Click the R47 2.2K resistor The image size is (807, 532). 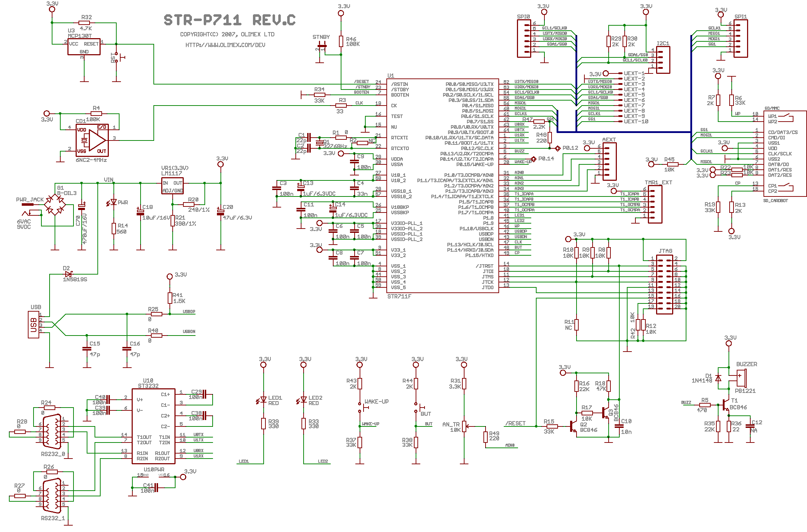539,122
